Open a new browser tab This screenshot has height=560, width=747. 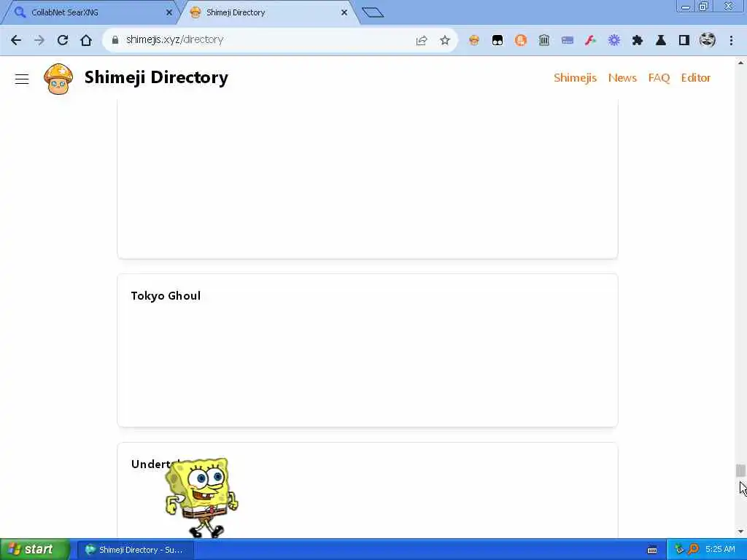[x=373, y=12]
